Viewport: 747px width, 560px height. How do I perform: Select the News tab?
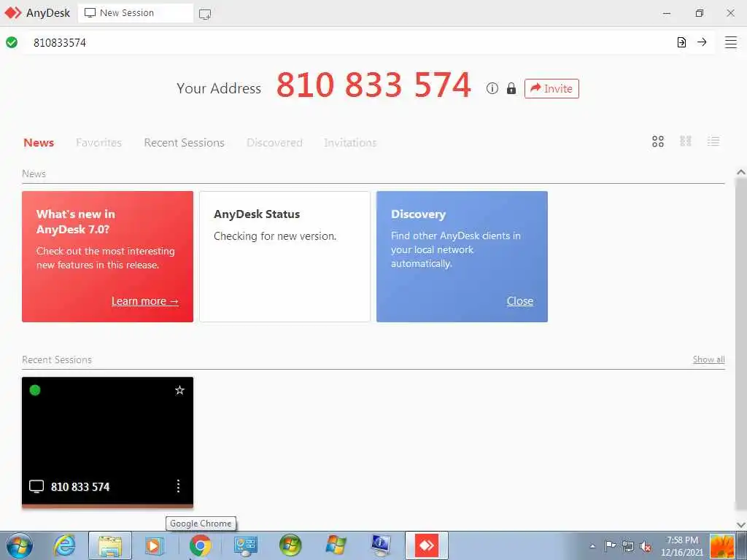(x=39, y=142)
